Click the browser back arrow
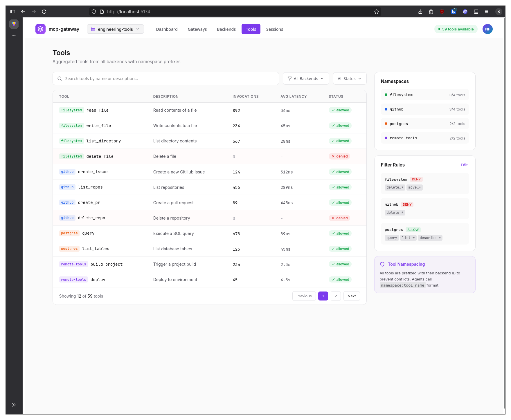511x420 pixels. pos(23,12)
